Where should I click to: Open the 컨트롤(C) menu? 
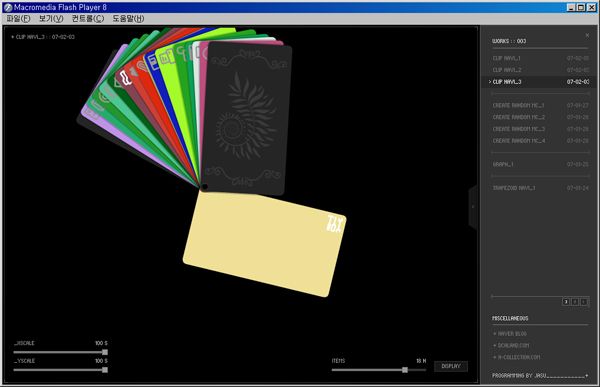[88, 18]
